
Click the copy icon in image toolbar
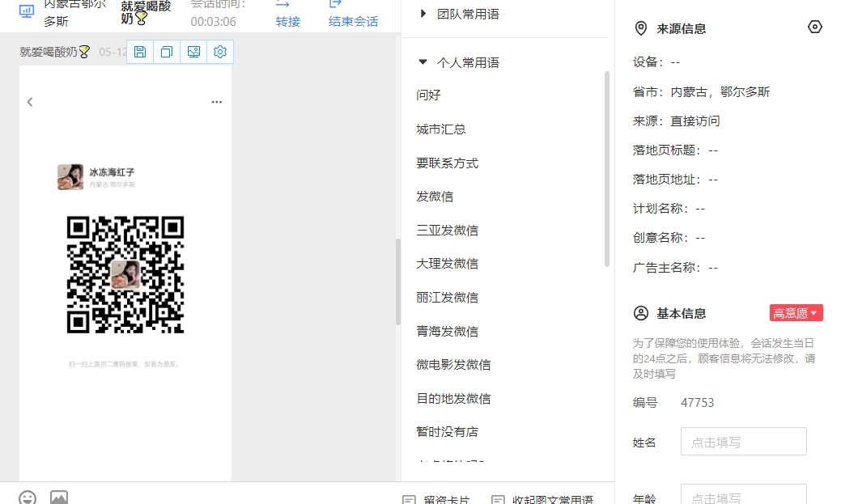[x=167, y=52]
